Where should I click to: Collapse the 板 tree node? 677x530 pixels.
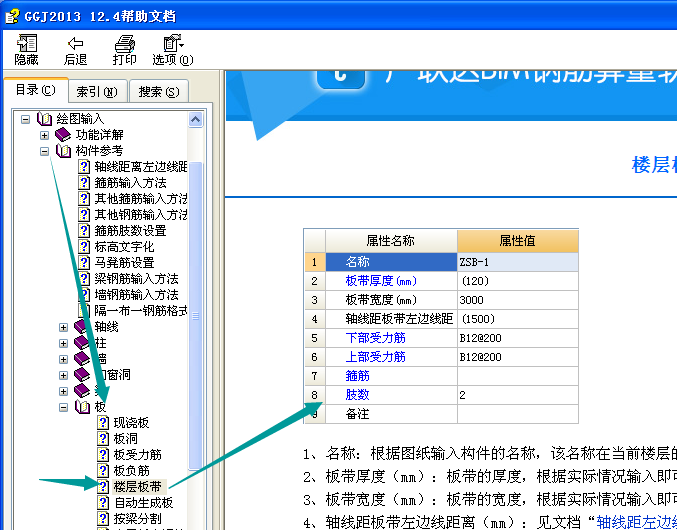coord(63,407)
